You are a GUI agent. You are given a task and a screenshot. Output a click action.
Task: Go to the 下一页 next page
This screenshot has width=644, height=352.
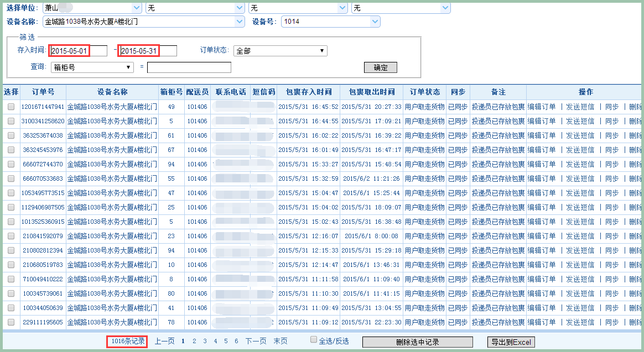[256, 342]
